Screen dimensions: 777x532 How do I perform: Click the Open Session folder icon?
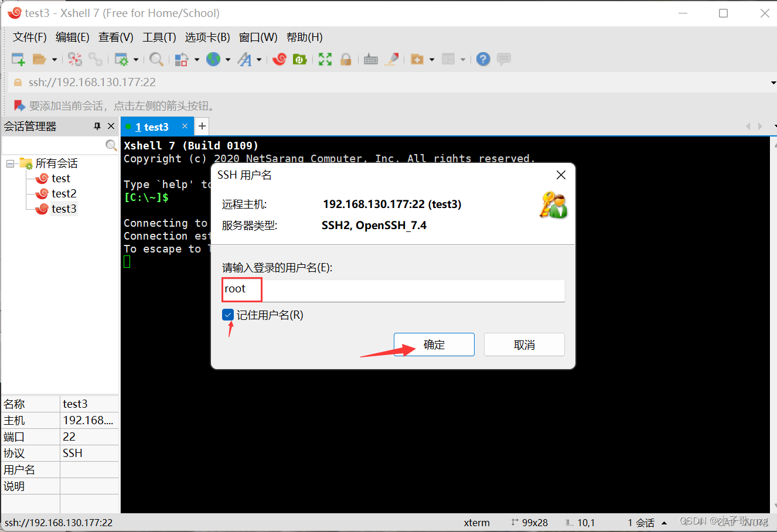click(39, 59)
